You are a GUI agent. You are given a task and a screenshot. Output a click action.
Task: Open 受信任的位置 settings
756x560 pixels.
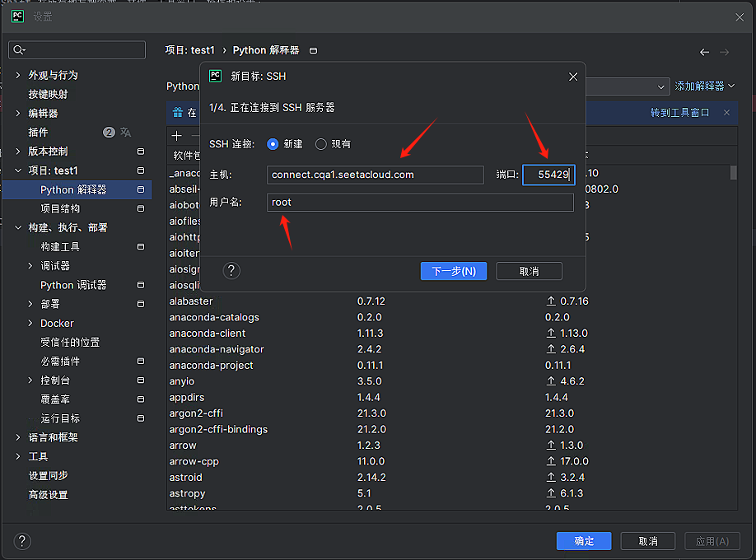point(70,342)
